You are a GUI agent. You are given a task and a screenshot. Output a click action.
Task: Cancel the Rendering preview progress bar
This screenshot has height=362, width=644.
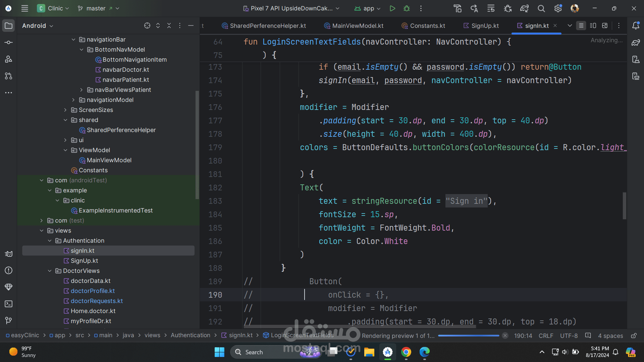point(505,336)
